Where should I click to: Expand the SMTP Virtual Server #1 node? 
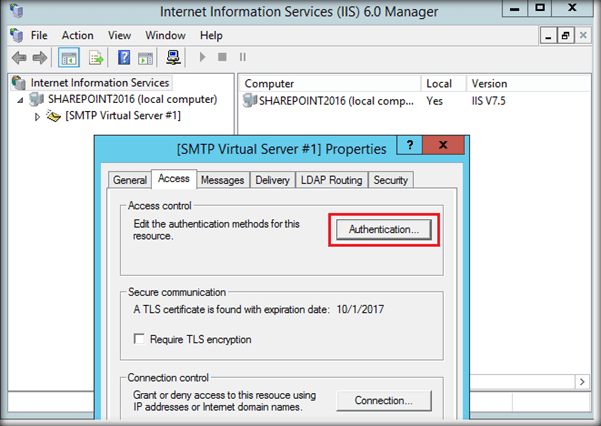pos(38,116)
